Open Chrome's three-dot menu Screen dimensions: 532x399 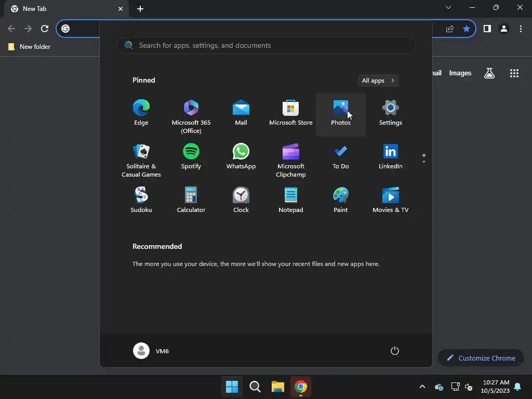pyautogui.click(x=521, y=29)
